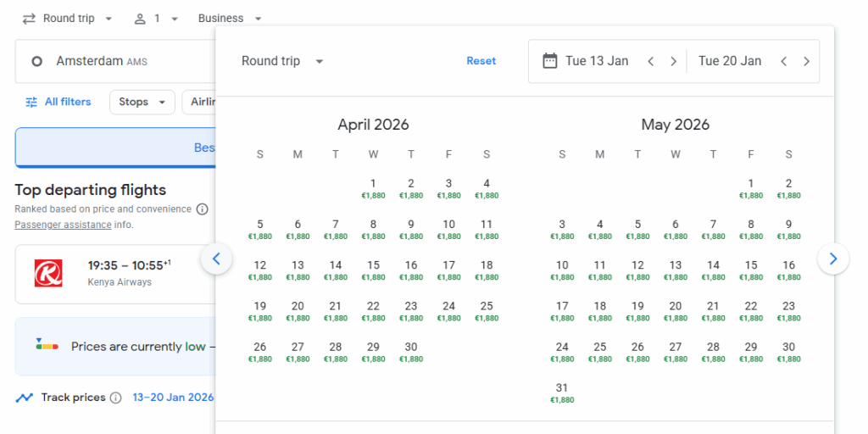The height and width of the screenshot is (434, 868).
Task: Step return date back one day
Action: [783, 61]
